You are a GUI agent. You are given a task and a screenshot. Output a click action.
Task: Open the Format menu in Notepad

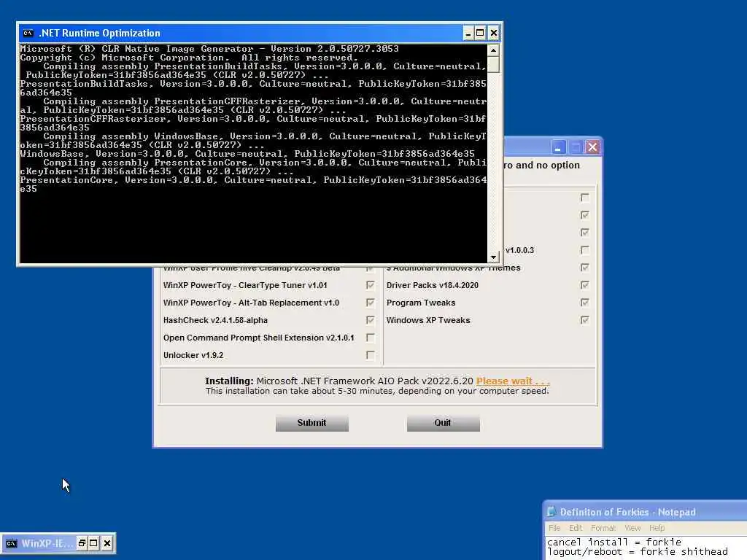click(603, 528)
